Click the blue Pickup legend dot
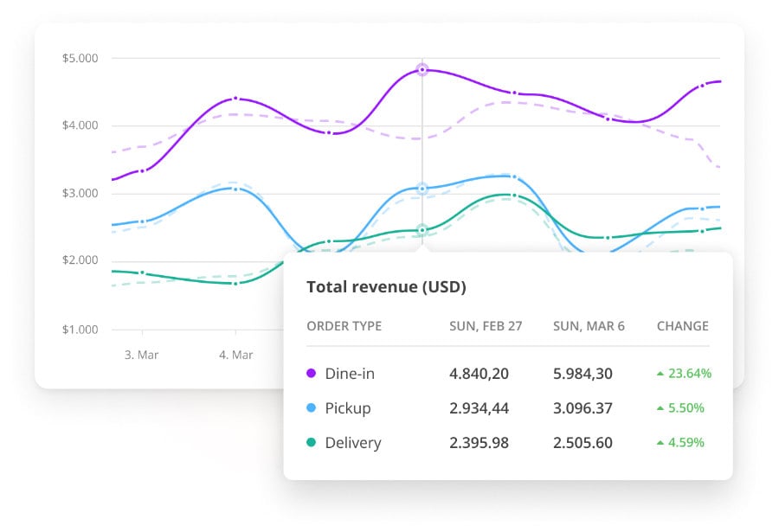The image size is (779, 532). pyautogui.click(x=311, y=407)
